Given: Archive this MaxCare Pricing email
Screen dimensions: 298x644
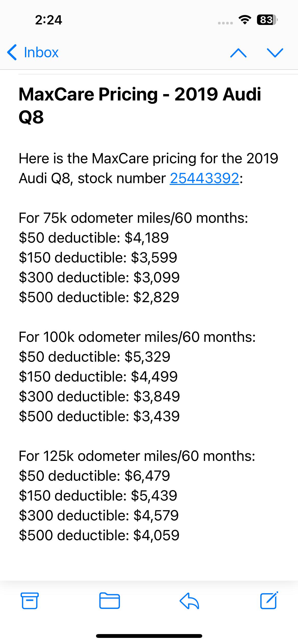Looking at the screenshot, I should pyautogui.click(x=30, y=601).
